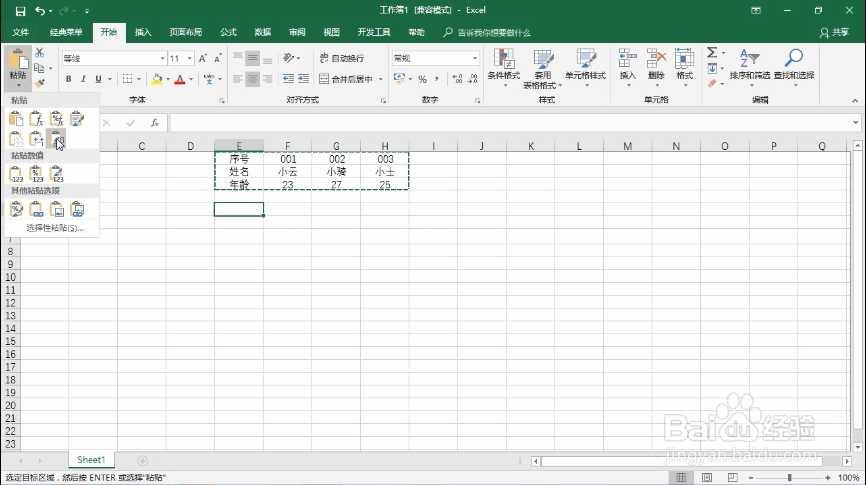Choose Paste as Picture option
The image size is (866, 485).
pyautogui.click(x=56, y=209)
